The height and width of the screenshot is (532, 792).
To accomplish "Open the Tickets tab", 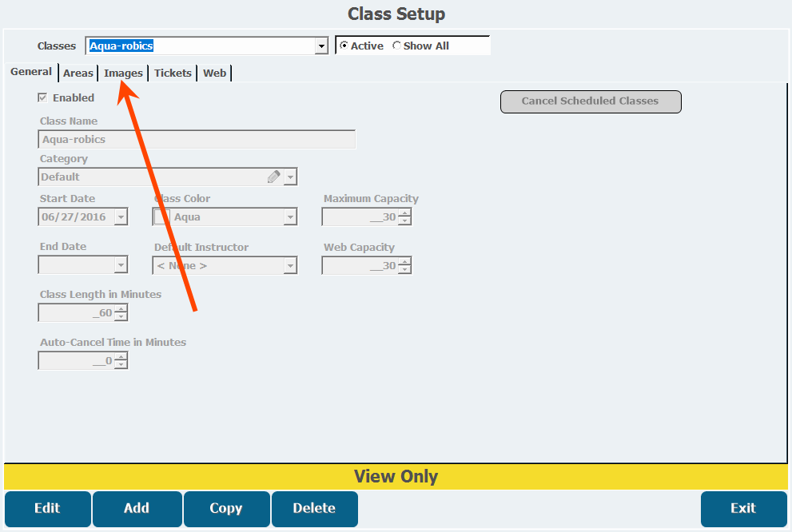I will (173, 73).
